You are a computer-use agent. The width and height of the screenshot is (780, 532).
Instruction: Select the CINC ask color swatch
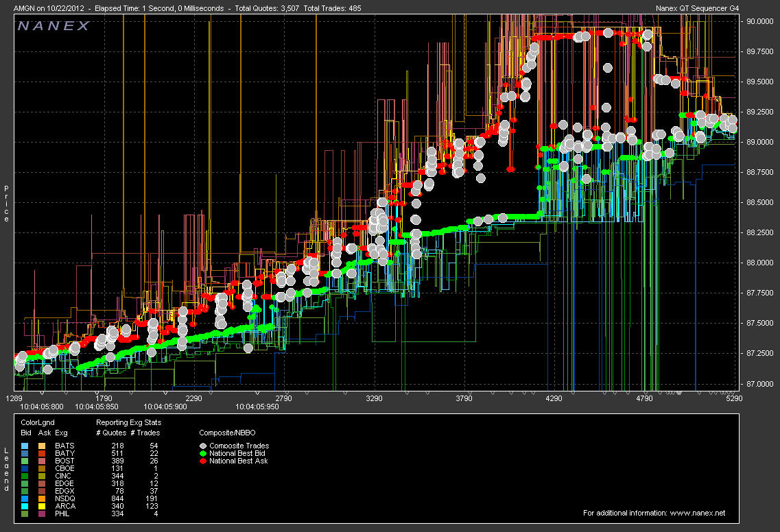click(42, 476)
